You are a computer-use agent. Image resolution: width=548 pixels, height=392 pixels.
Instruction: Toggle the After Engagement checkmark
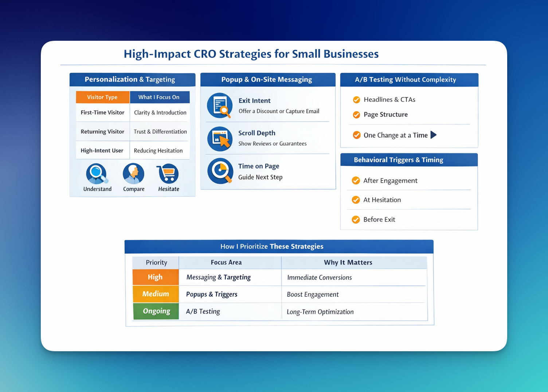[x=356, y=180]
